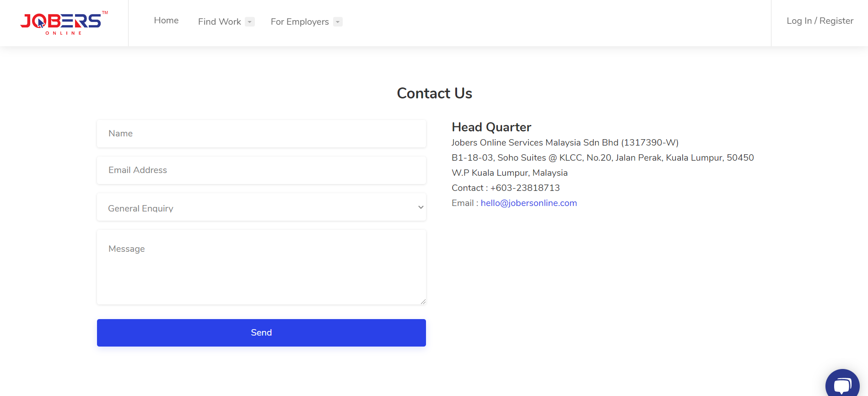Image resolution: width=868 pixels, height=396 pixels.
Task: Go to the Home menu item
Action: point(166,21)
